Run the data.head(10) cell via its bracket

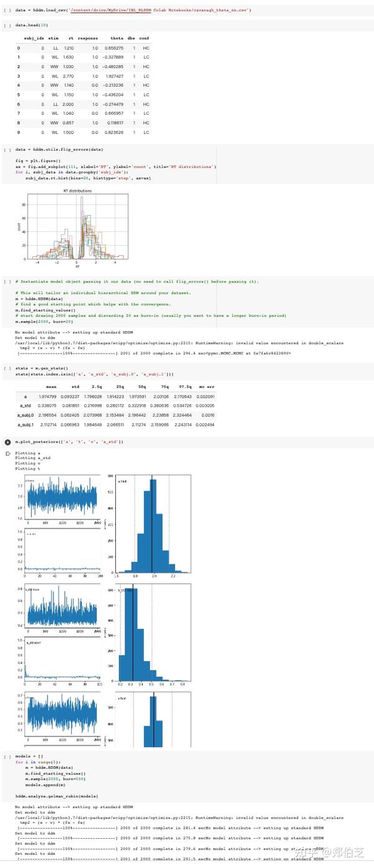(x=6, y=25)
